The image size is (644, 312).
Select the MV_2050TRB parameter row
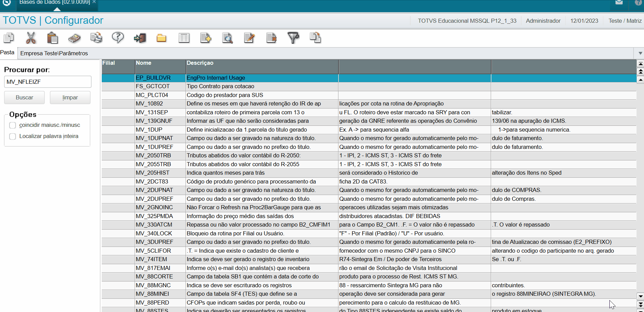pos(369,156)
